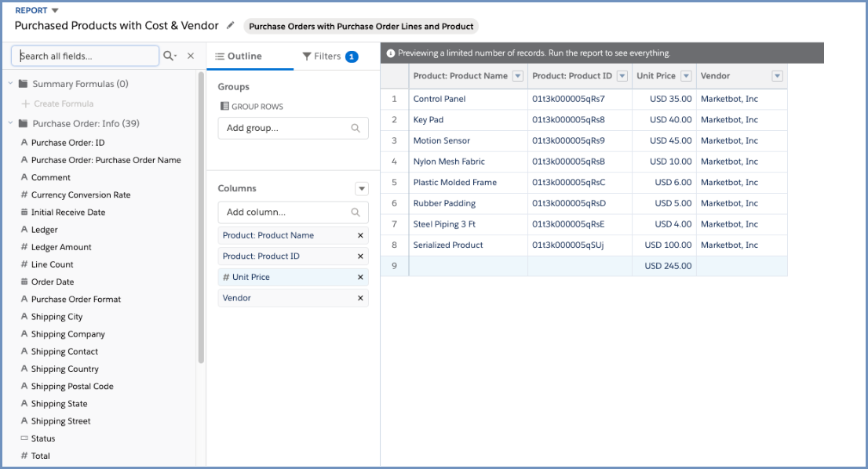Select Purchase Order Format field

[x=76, y=300]
